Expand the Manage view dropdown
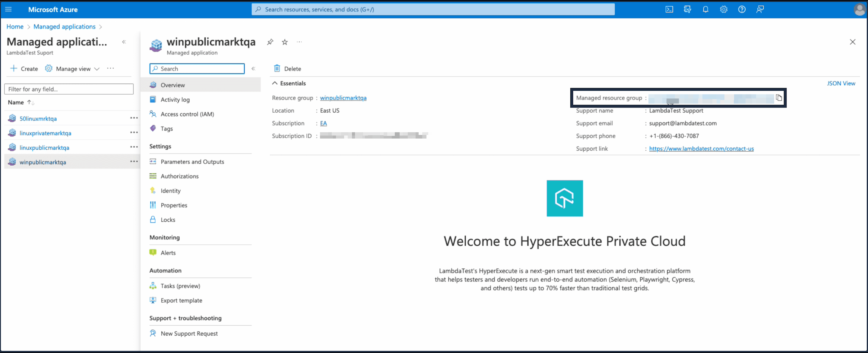This screenshot has height=353, width=868. [73, 69]
